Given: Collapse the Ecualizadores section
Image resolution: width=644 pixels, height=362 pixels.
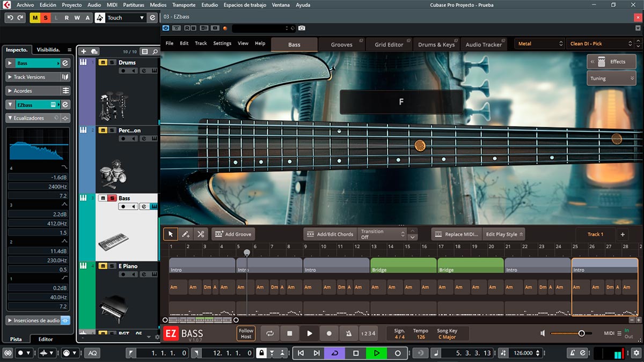Looking at the screenshot, I should pos(10,118).
